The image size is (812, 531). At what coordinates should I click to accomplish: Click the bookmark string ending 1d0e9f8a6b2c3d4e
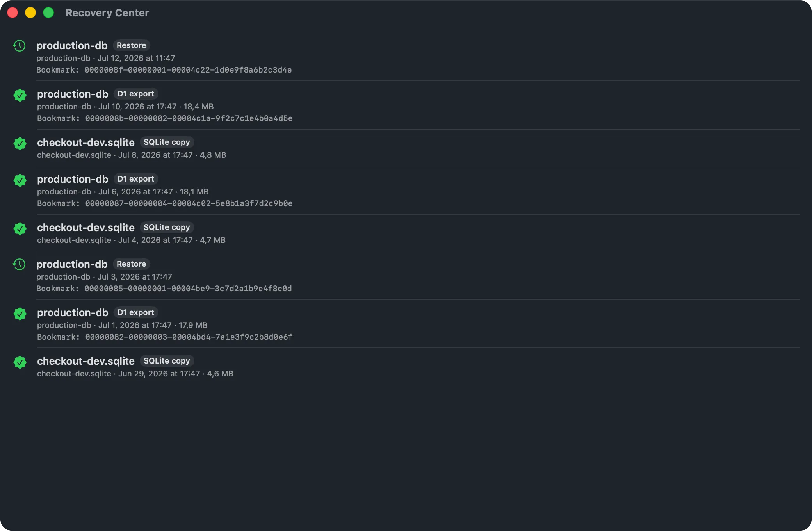pos(188,70)
